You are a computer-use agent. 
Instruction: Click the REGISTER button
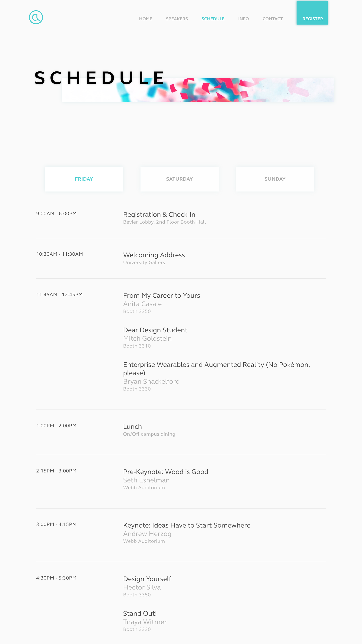[x=312, y=13]
